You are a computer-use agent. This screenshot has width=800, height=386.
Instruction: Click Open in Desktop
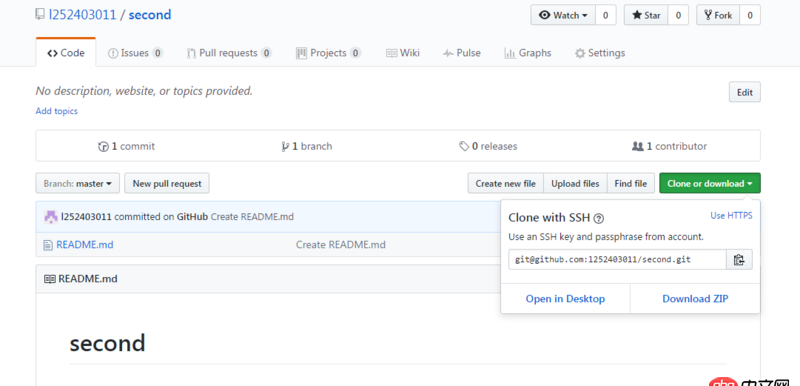coord(565,299)
